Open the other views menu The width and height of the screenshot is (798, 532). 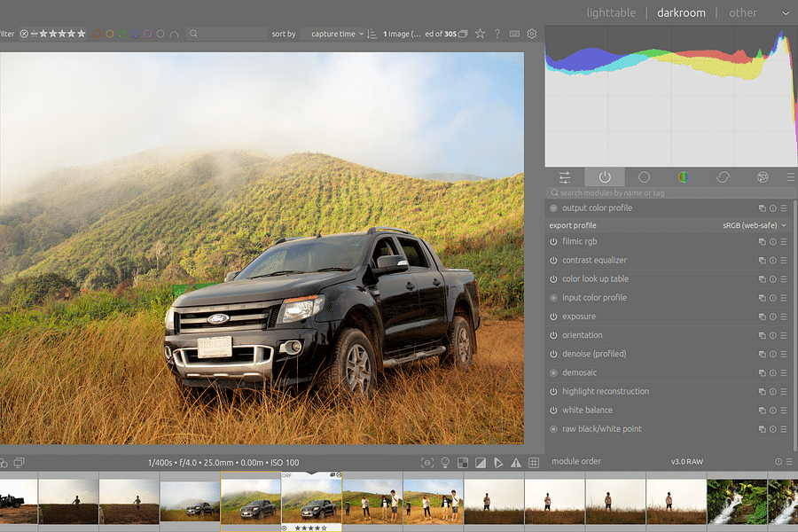(x=743, y=12)
